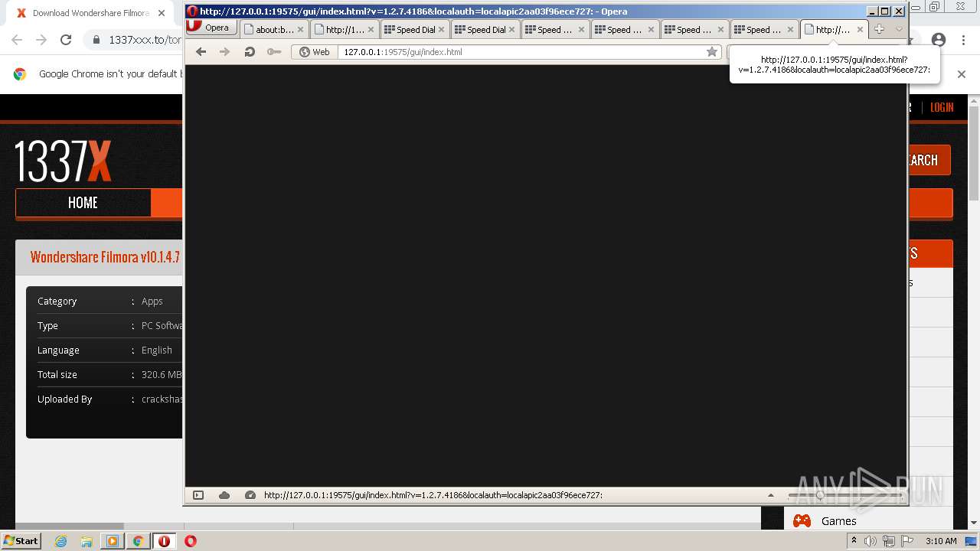Toggle the Opera panel button in status bar
980x551 pixels.
click(x=198, y=495)
